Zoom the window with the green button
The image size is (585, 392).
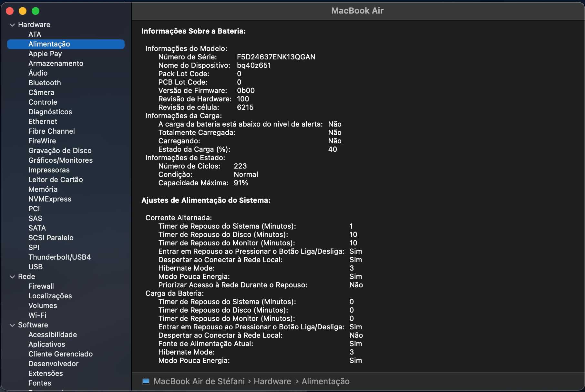(x=36, y=11)
